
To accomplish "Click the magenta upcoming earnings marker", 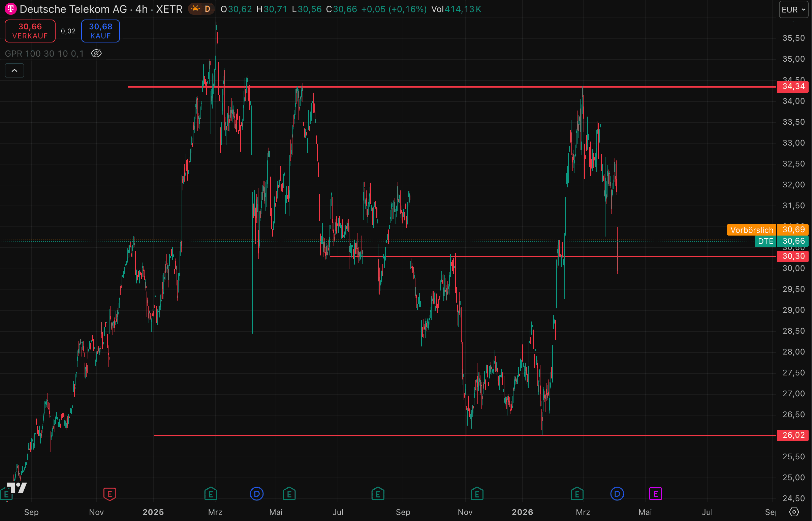I will tap(655, 494).
